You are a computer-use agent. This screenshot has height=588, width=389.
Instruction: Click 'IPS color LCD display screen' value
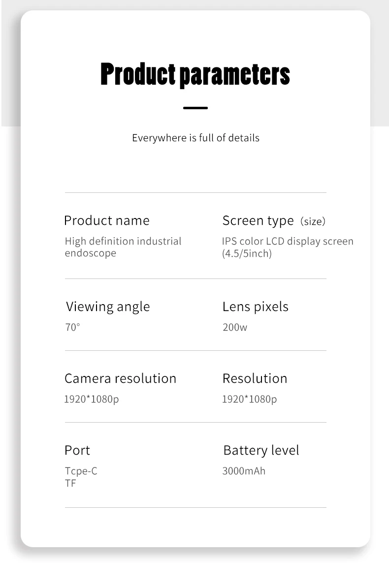(x=288, y=241)
